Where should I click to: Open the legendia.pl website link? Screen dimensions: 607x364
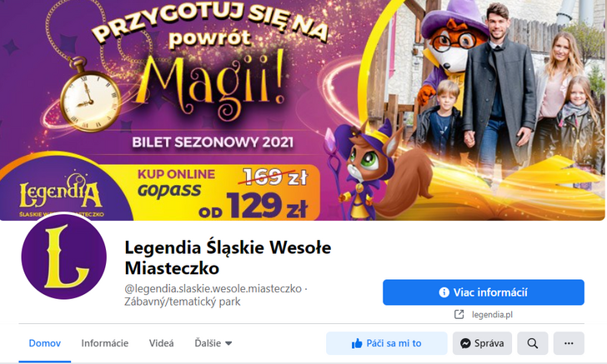pos(492,315)
